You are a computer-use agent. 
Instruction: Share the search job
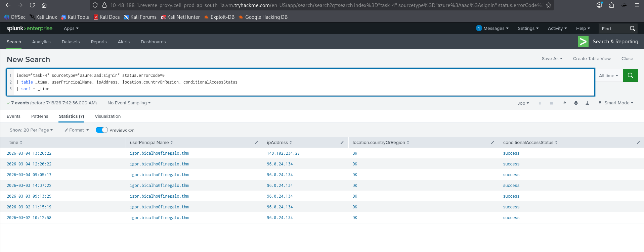click(564, 103)
